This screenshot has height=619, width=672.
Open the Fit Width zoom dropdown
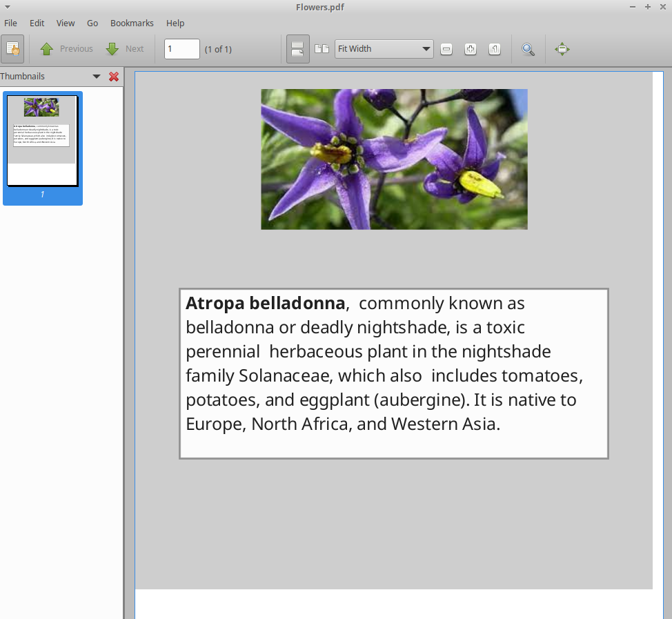coord(384,49)
